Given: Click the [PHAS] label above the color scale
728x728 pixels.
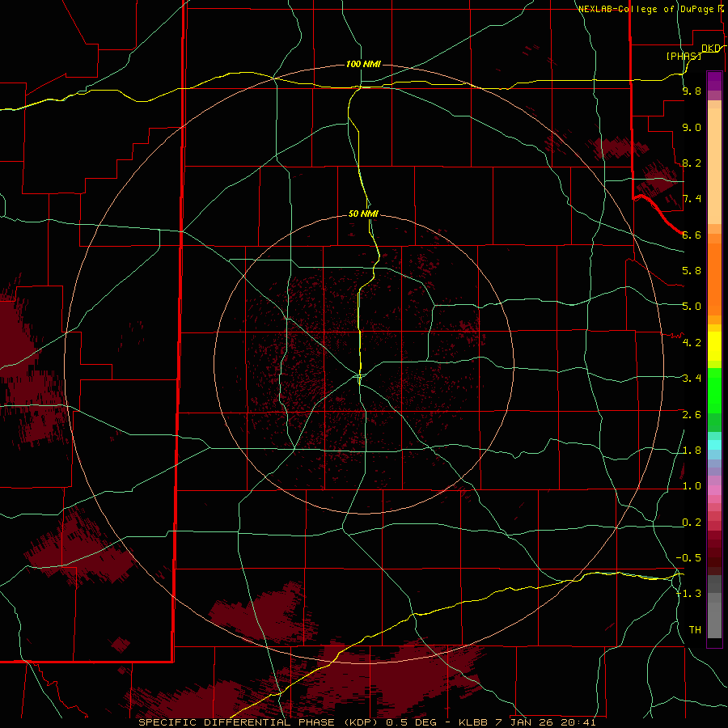Looking at the screenshot, I should (684, 56).
